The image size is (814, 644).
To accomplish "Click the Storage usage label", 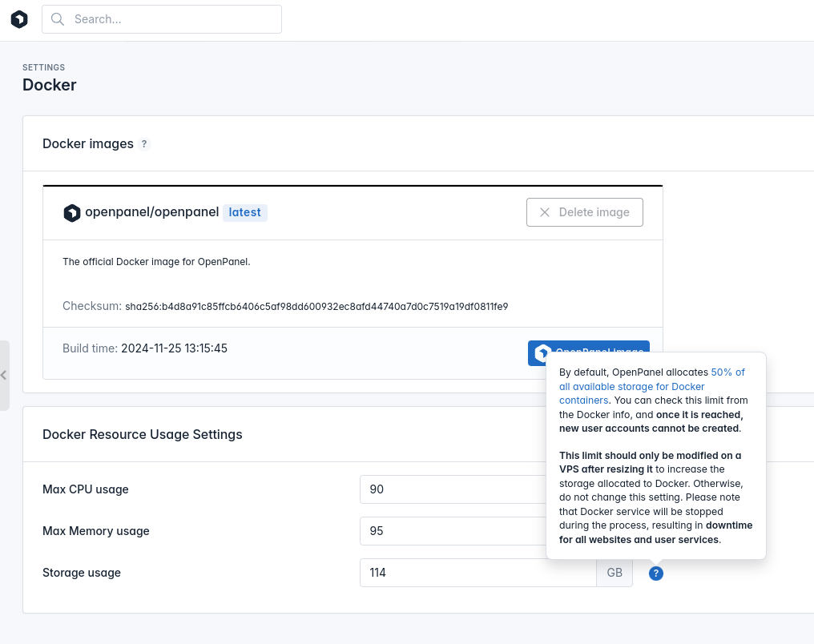I will coord(82,573).
